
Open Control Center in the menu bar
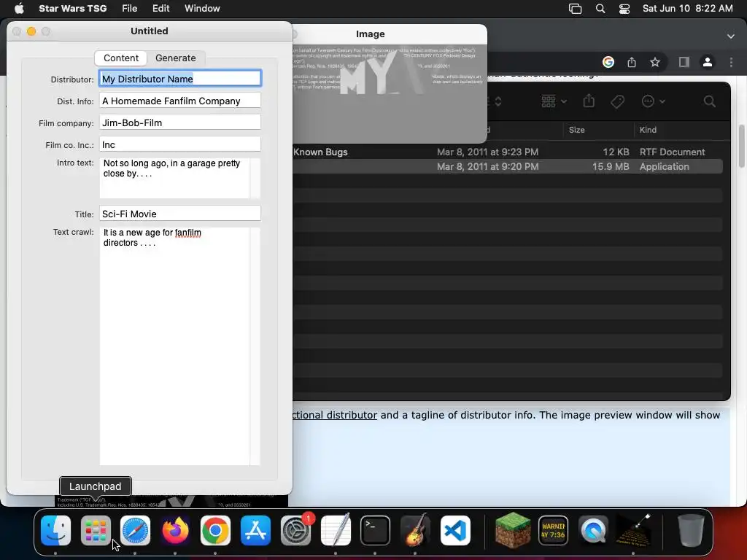point(624,9)
